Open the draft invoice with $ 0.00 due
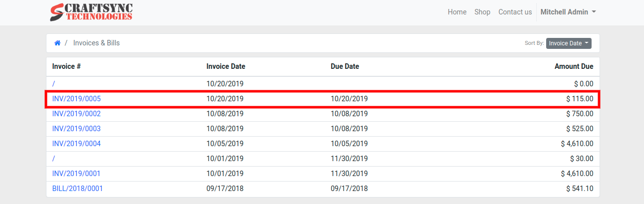The width and height of the screenshot is (644, 204). [x=54, y=84]
